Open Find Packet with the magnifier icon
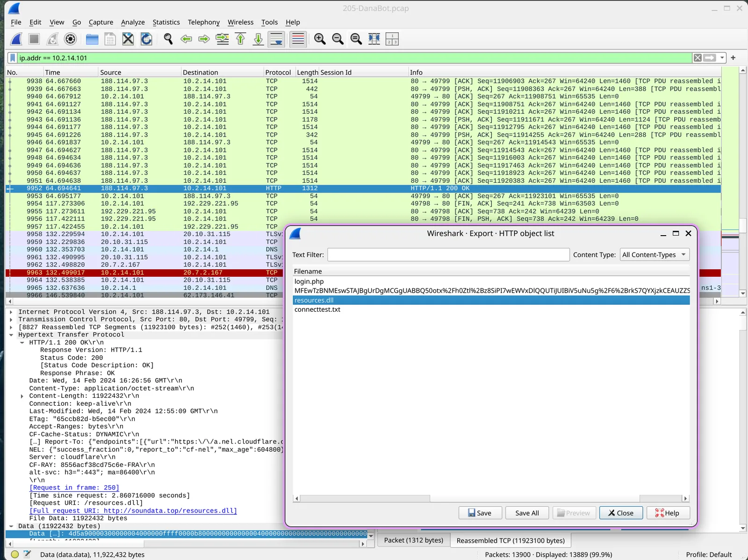 [168, 39]
